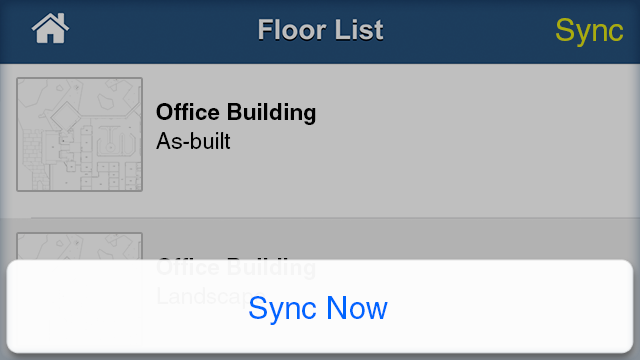Image resolution: width=640 pixels, height=360 pixels.
Task: Tap the navy header bar beside Floor List
Action: (x=469, y=31)
